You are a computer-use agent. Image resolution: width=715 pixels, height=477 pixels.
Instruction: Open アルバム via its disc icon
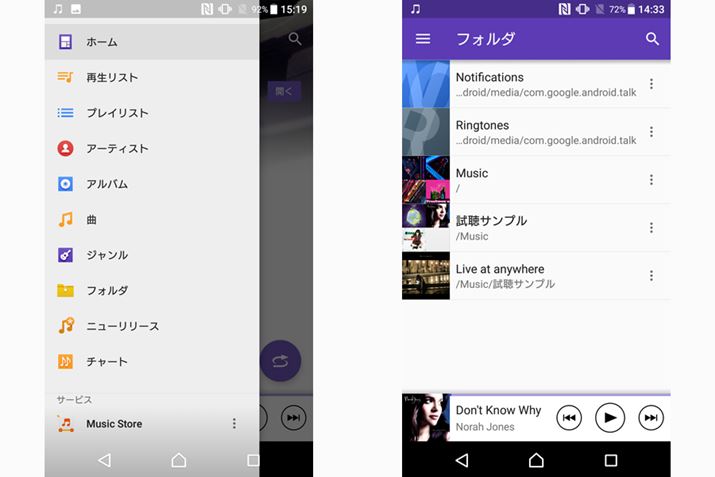click(x=65, y=184)
